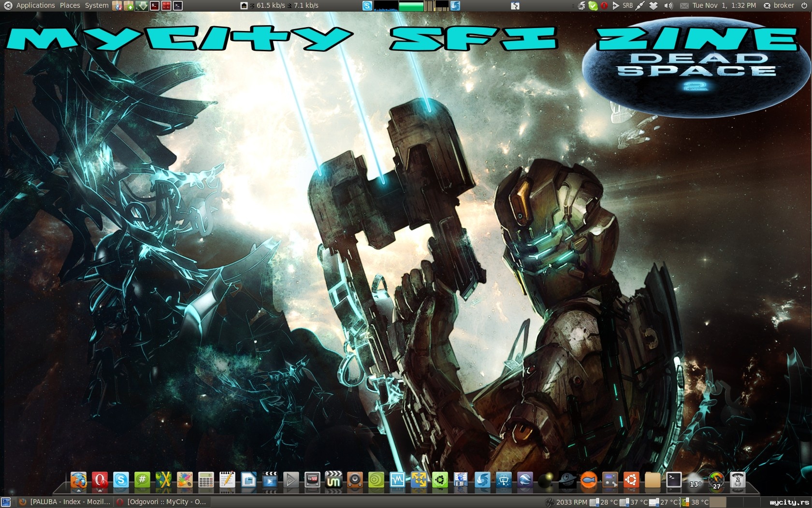Open Skype from the dock
The width and height of the screenshot is (812, 508).
pos(121,480)
